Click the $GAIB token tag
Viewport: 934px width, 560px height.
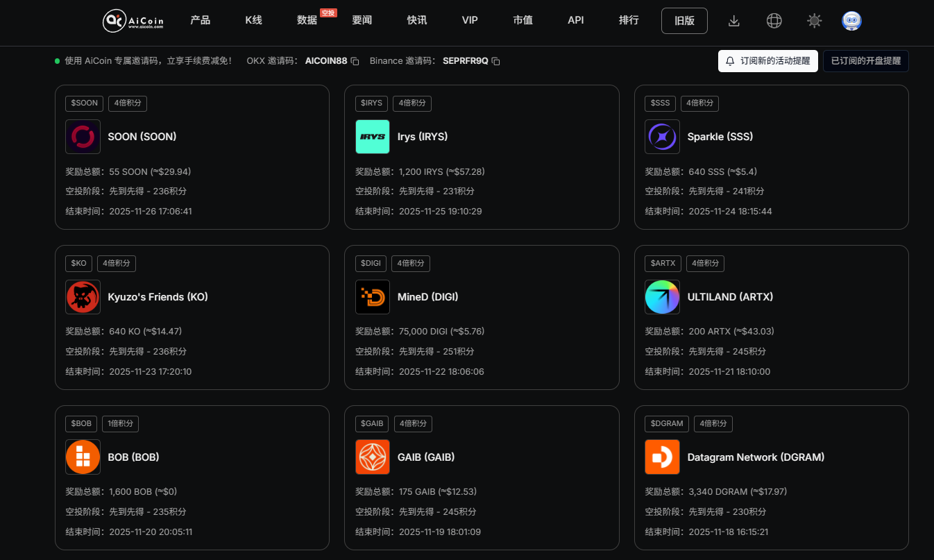[372, 423]
